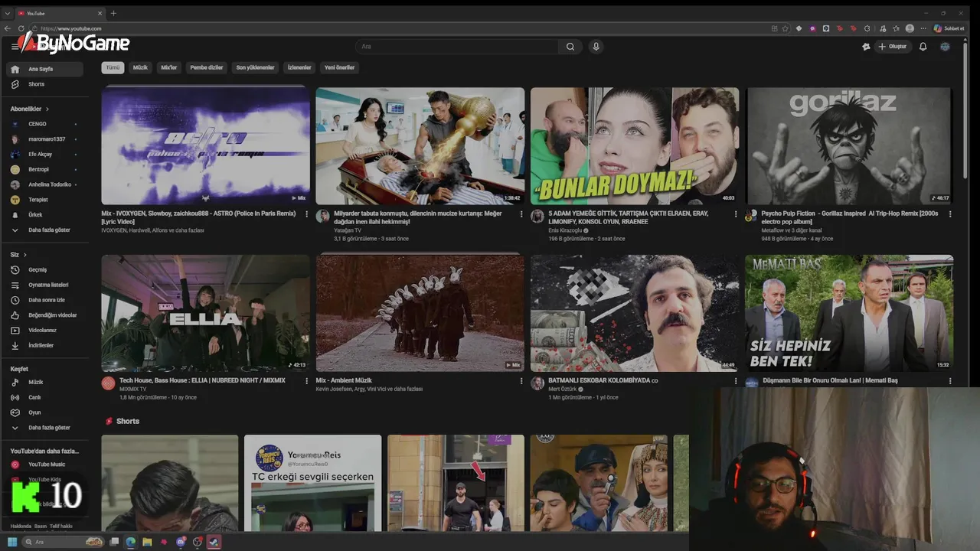Click the YouTube search input field

[x=458, y=47]
